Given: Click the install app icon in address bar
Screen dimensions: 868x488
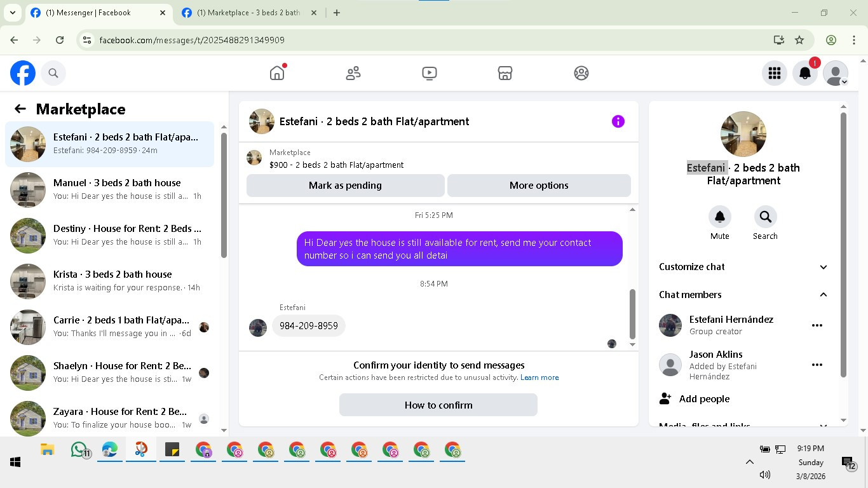Looking at the screenshot, I should [779, 40].
